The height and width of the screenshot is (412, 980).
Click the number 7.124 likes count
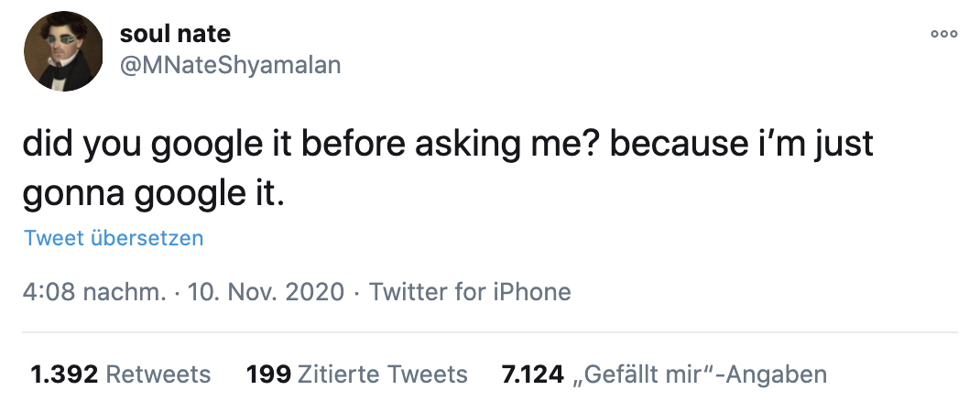click(533, 374)
